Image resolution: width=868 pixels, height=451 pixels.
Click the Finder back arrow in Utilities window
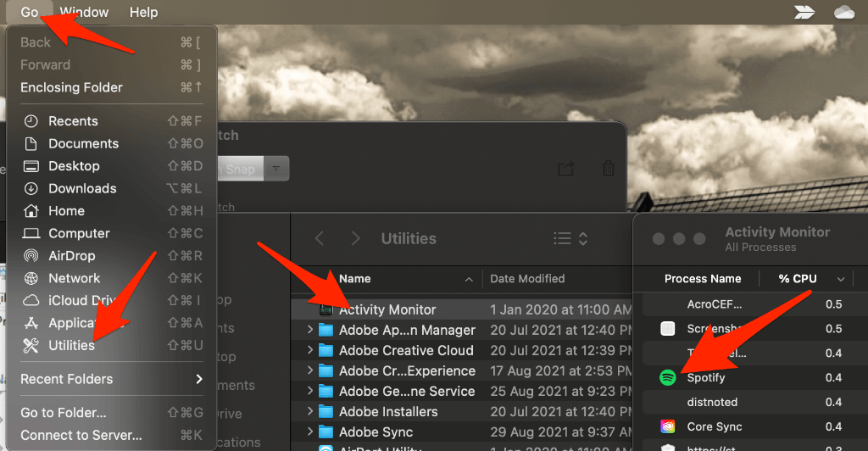tap(320, 238)
